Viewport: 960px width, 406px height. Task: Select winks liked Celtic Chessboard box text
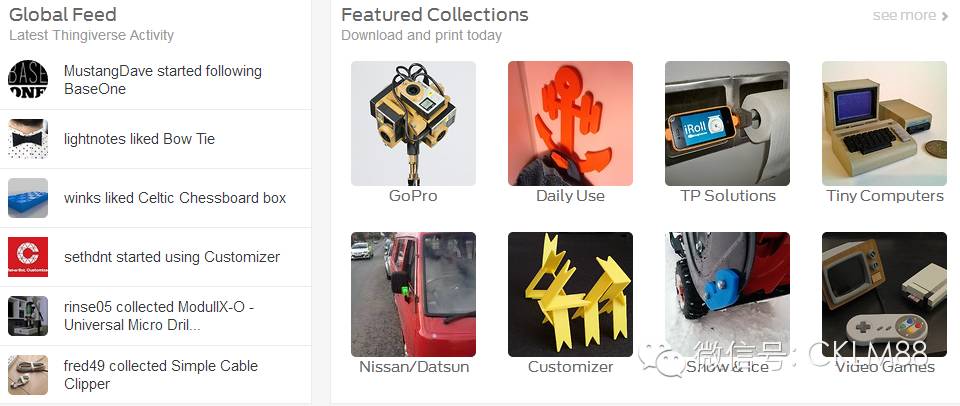175,198
